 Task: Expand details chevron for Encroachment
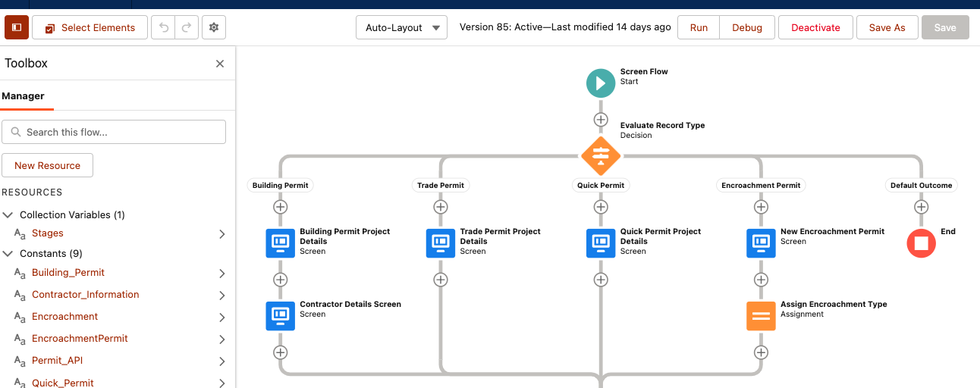(222, 317)
